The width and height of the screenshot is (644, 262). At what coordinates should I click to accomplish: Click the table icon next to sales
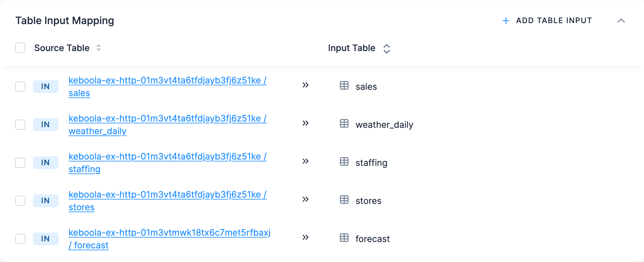344,85
